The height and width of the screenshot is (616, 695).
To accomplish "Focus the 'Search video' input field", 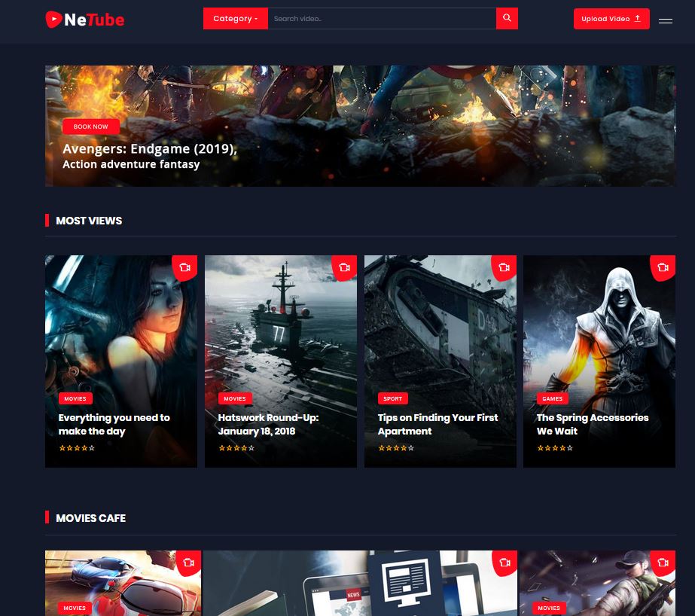I will tap(382, 18).
